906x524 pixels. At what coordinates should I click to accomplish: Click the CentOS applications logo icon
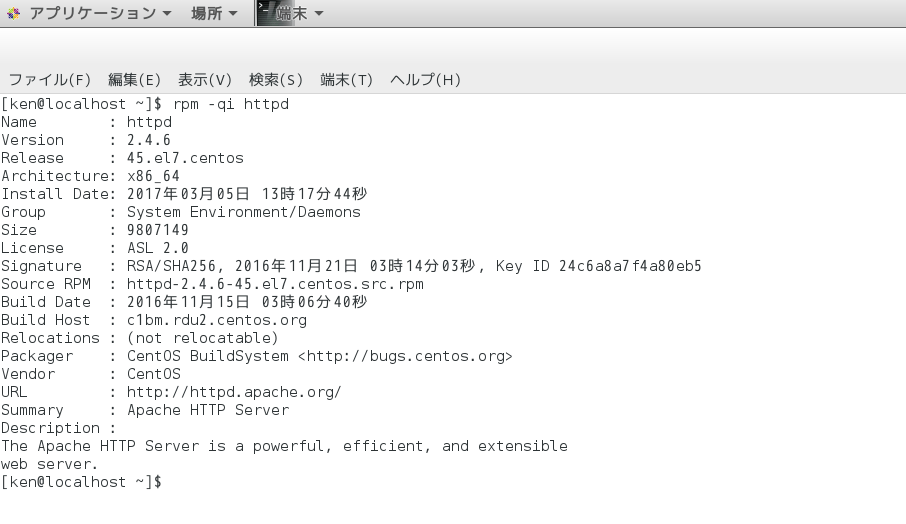pyautogui.click(x=13, y=13)
